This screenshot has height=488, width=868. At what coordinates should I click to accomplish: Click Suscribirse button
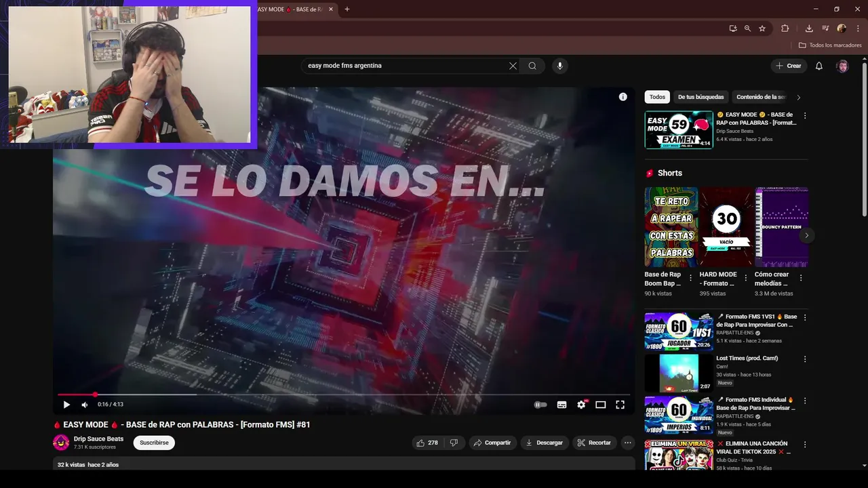154,443
